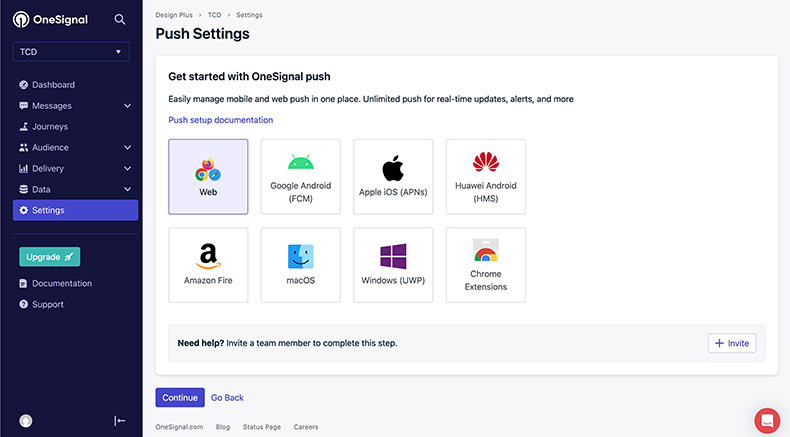This screenshot has width=790, height=437.
Task: Click the Invite button
Action: (x=732, y=343)
